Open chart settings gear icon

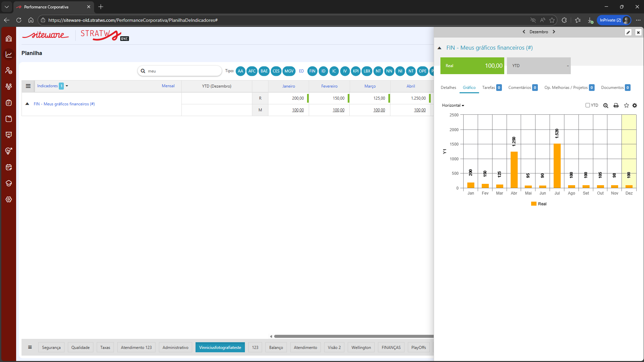pyautogui.click(x=635, y=105)
